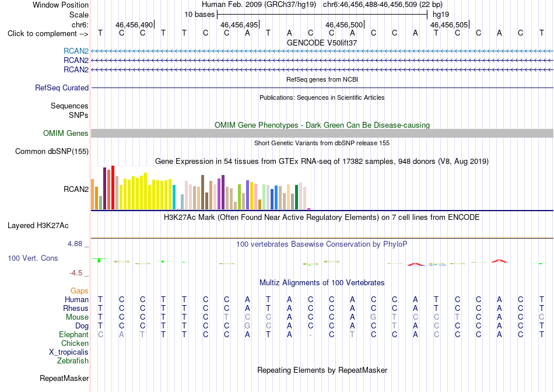Image resolution: width=554 pixels, height=392 pixels.
Task: Click the gray OMIM Genes bar
Action: click(x=322, y=133)
